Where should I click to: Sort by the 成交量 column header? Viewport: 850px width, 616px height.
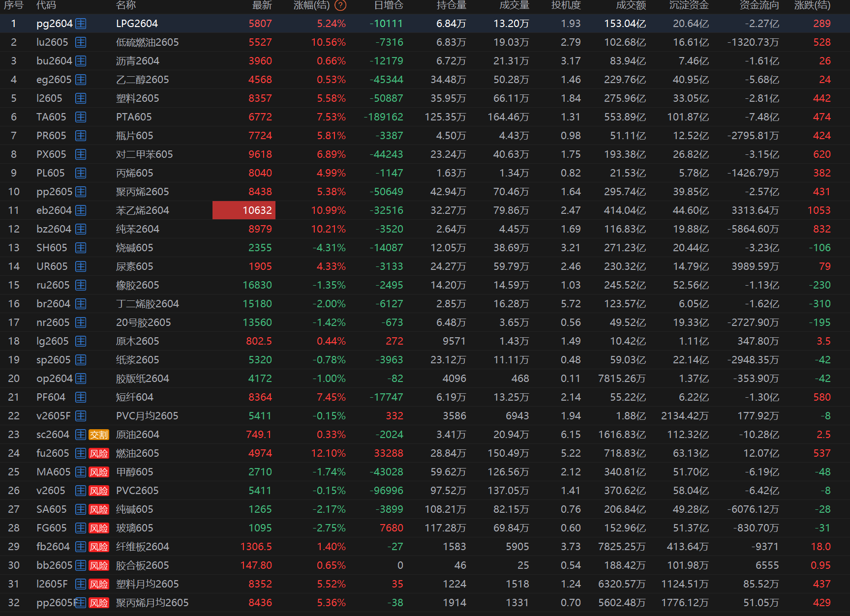514,5
